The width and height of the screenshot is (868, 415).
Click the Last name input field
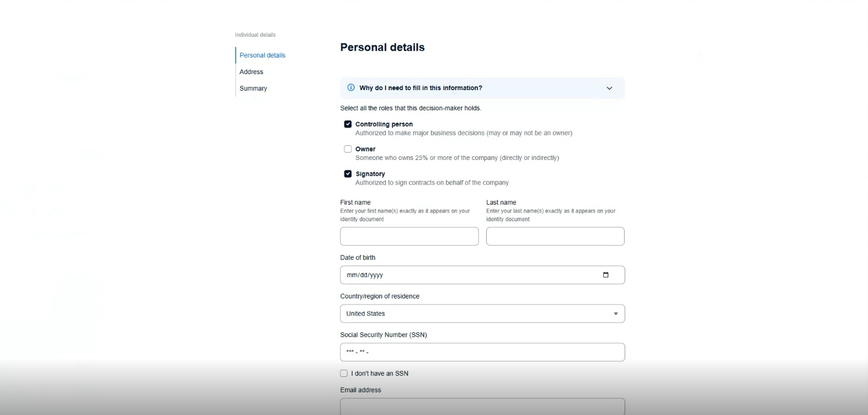coord(555,236)
